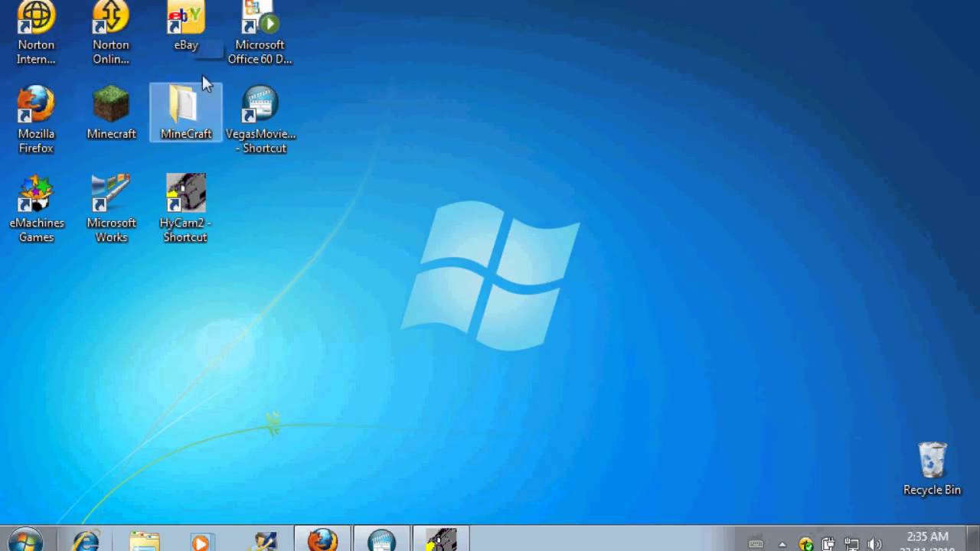Open the Windows Start menu orb
Screen dimensions: 980x551
coord(26,540)
